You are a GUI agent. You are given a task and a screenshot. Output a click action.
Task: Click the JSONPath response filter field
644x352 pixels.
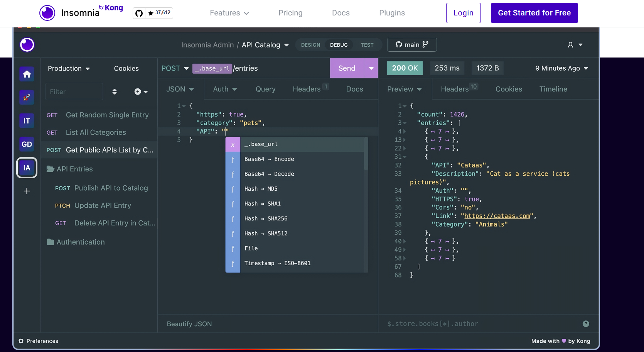click(482, 324)
